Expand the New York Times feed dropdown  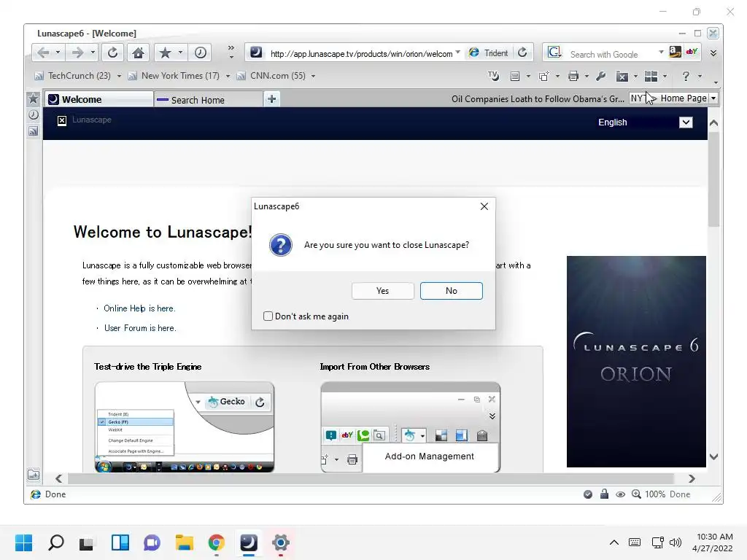[x=228, y=76]
